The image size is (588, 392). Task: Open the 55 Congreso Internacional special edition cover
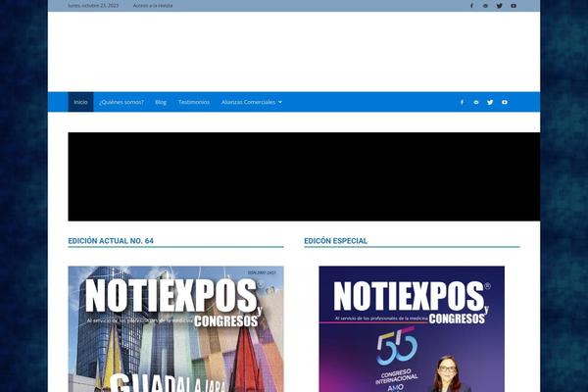click(412, 329)
